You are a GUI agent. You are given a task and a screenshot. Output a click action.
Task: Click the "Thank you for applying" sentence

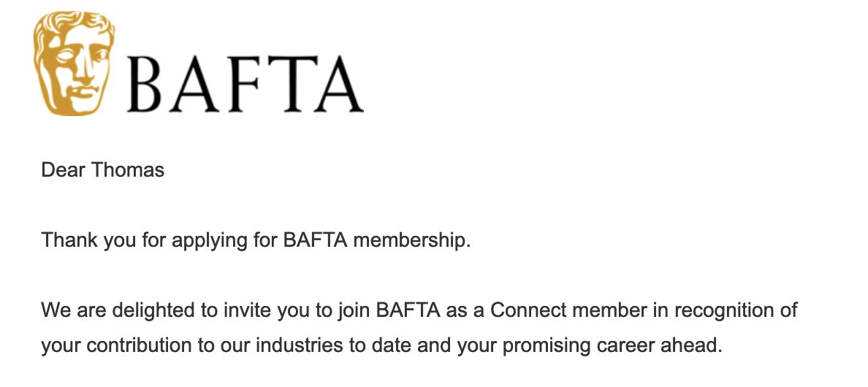tap(256, 240)
